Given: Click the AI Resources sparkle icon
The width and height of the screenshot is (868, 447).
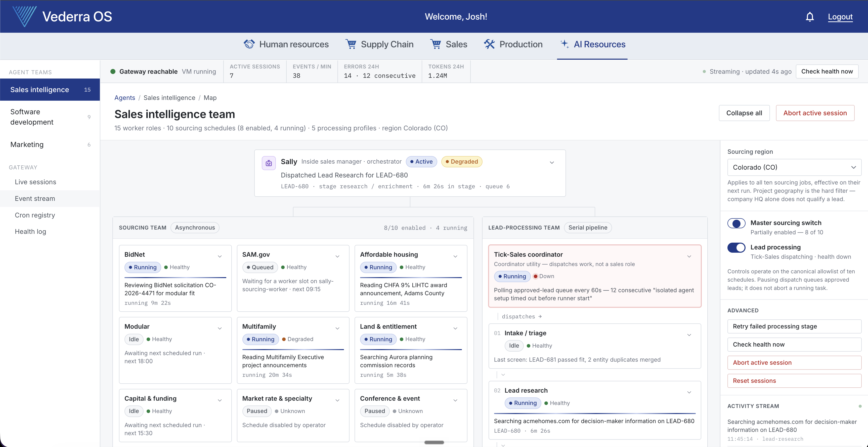Looking at the screenshot, I should click(565, 44).
